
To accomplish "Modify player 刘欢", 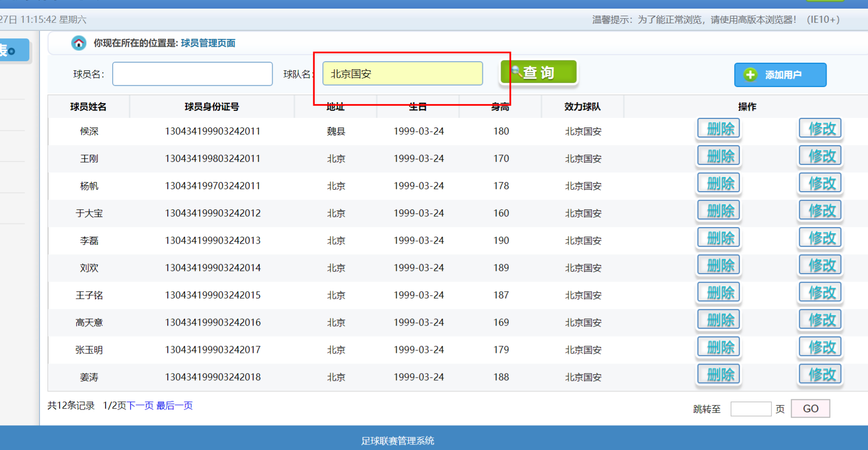I will click(x=821, y=265).
